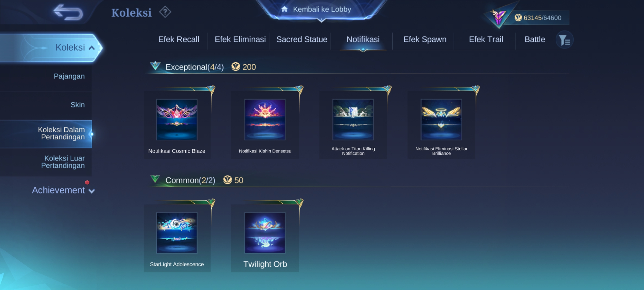Choose the Twilight Orb notification
Image resolution: width=644 pixels, height=290 pixels.
pos(265,238)
